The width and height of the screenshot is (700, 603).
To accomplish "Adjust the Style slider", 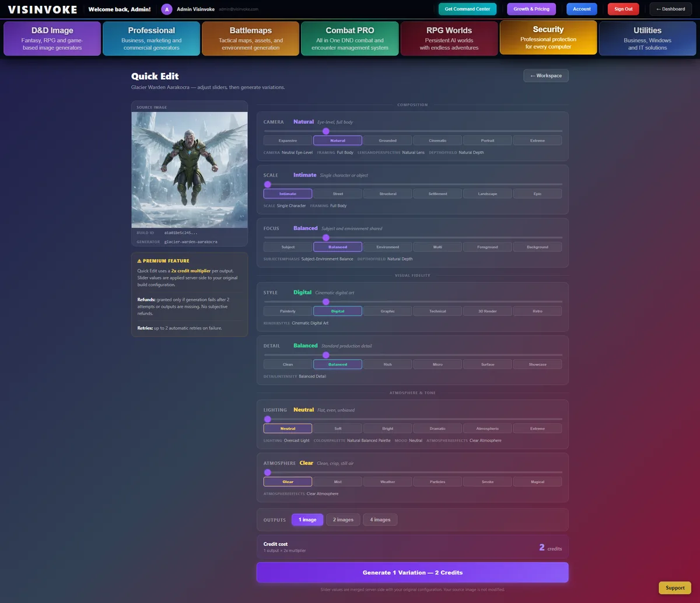I will coord(413,301).
